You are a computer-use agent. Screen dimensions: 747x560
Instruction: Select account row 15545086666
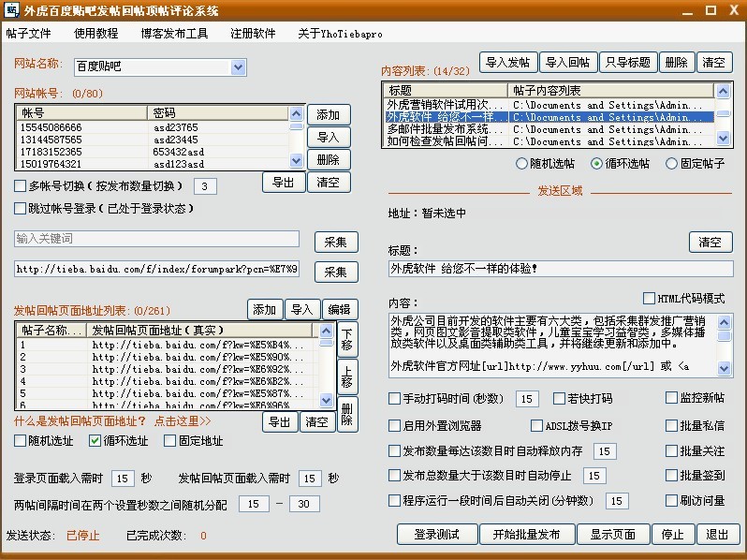coord(154,127)
